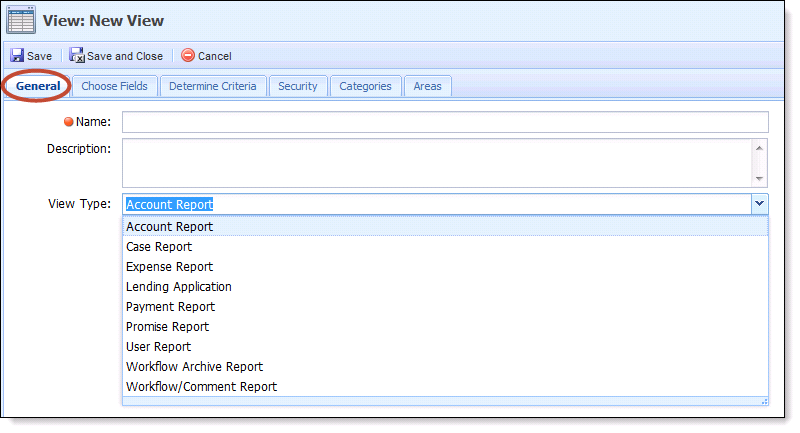Click inside the Name input field
This screenshot has width=800, height=433.
(445, 122)
